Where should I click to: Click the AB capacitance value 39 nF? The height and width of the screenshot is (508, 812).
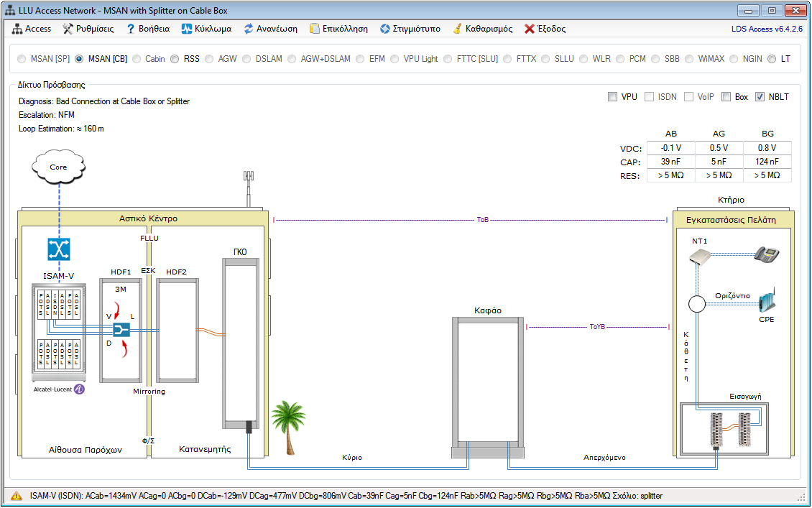coord(671,162)
